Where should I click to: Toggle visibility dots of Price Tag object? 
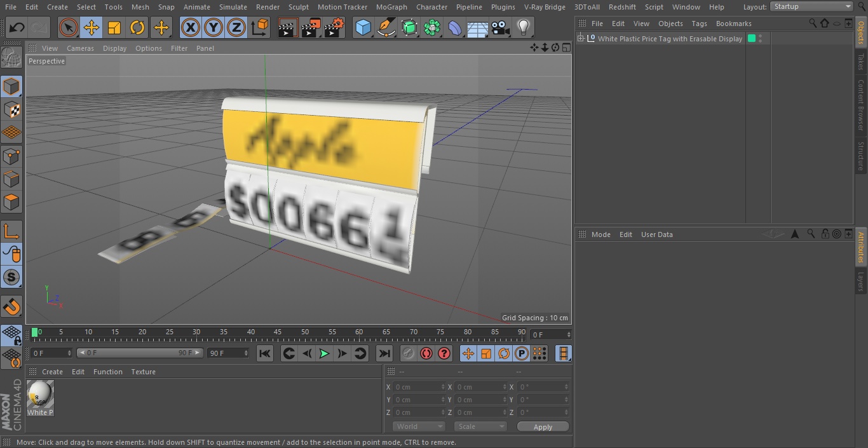point(761,39)
